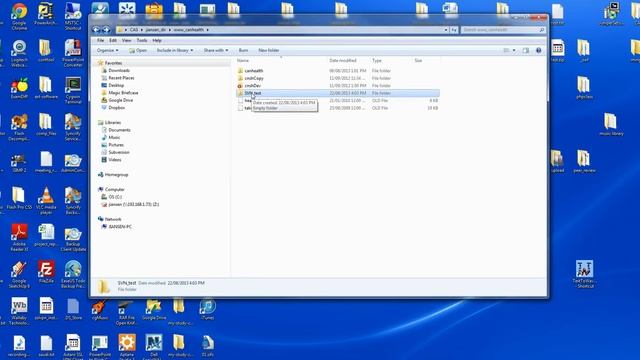The image size is (640, 360).
Task: Select the Google Drive desktop shortcut icon
Action: coord(154,309)
